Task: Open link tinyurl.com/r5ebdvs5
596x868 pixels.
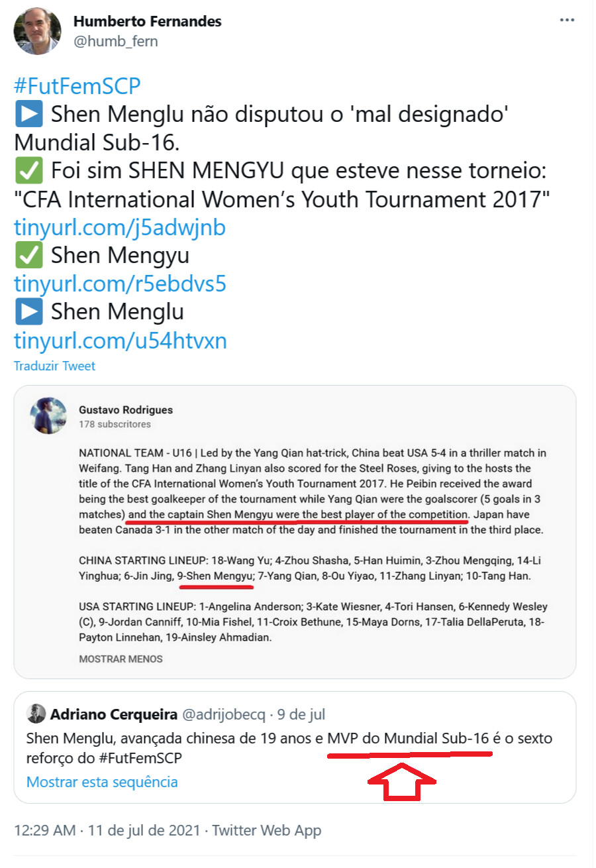Action: [121, 284]
